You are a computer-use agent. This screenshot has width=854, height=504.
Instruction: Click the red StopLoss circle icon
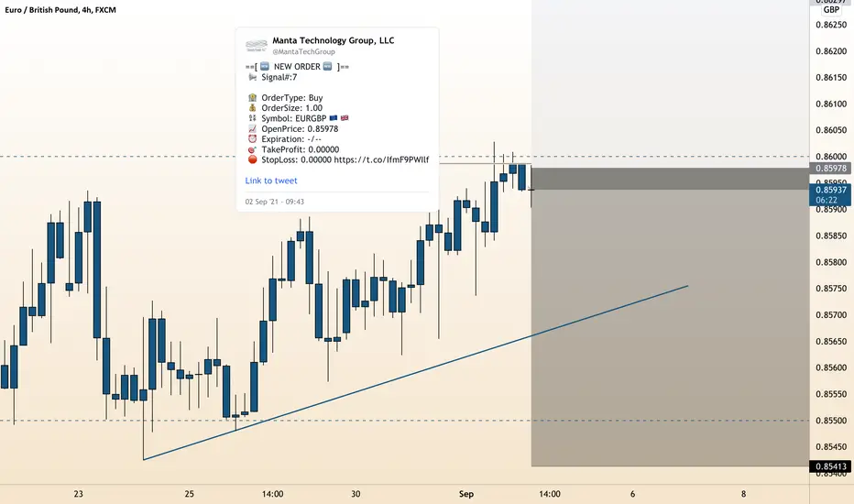[252, 159]
